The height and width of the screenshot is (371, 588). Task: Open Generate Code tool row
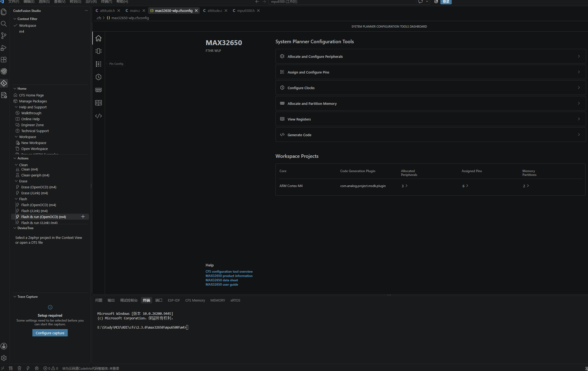[431, 135]
